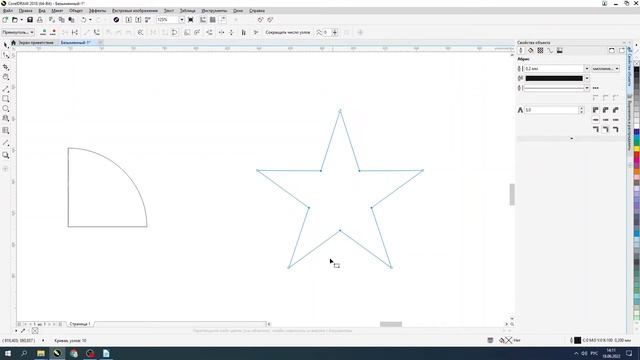Click the reduce nodes button
640x360 pixels.
288,32
